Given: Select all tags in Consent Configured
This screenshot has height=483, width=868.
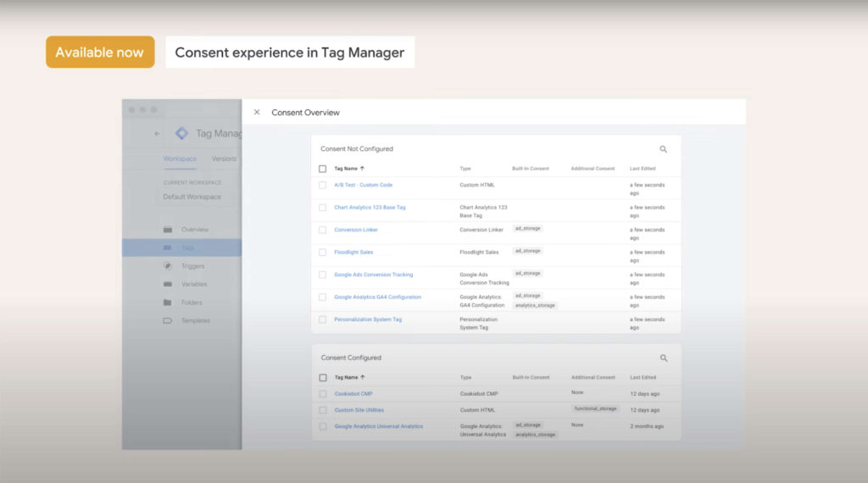Looking at the screenshot, I should point(323,378).
